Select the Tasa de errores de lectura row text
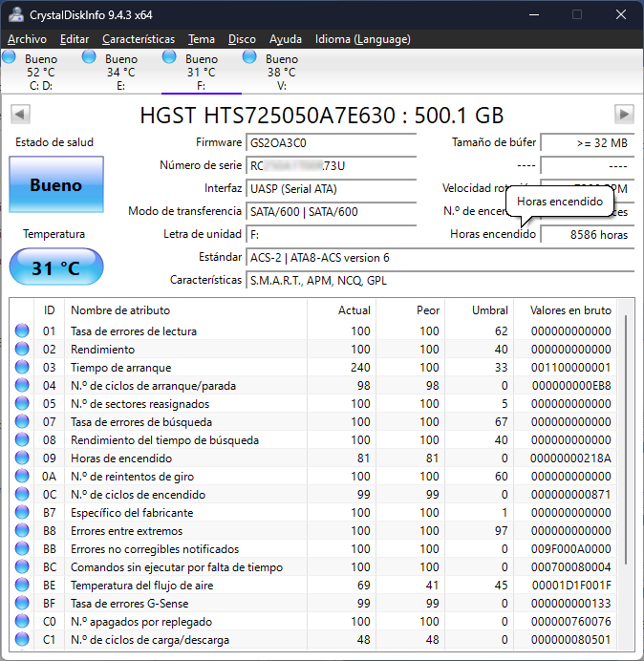This screenshot has width=644, height=661. pyautogui.click(x=134, y=331)
